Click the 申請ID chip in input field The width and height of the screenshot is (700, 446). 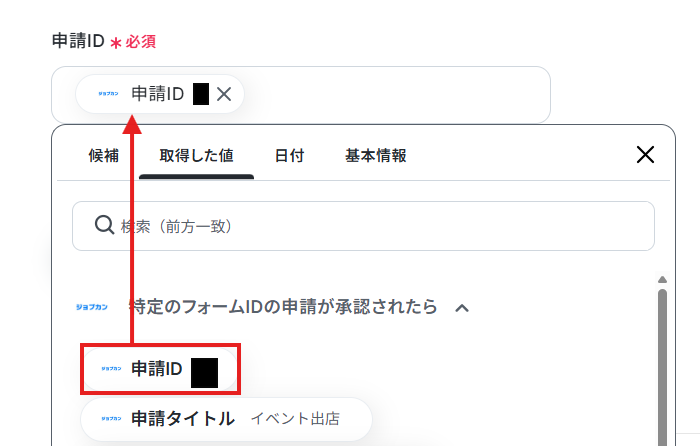tap(160, 94)
